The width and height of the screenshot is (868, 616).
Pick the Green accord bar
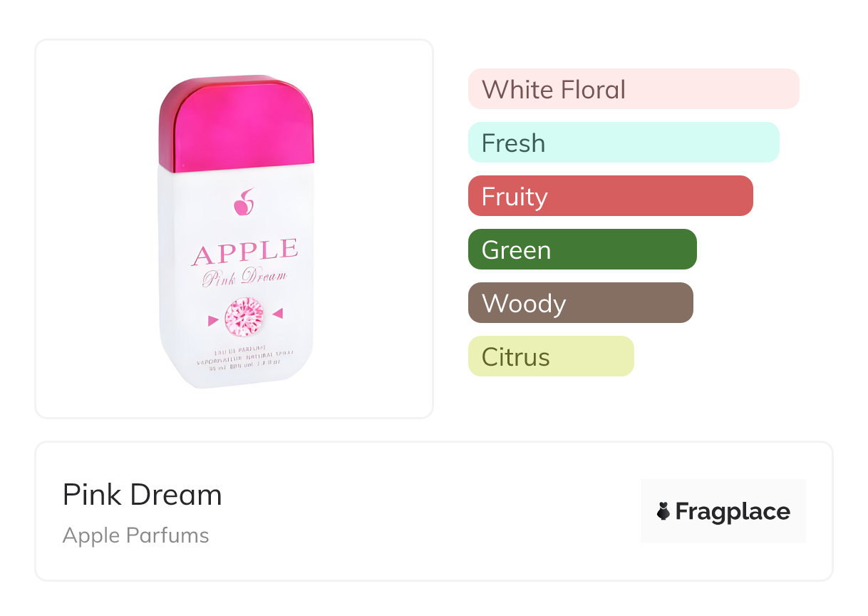pyautogui.click(x=582, y=250)
